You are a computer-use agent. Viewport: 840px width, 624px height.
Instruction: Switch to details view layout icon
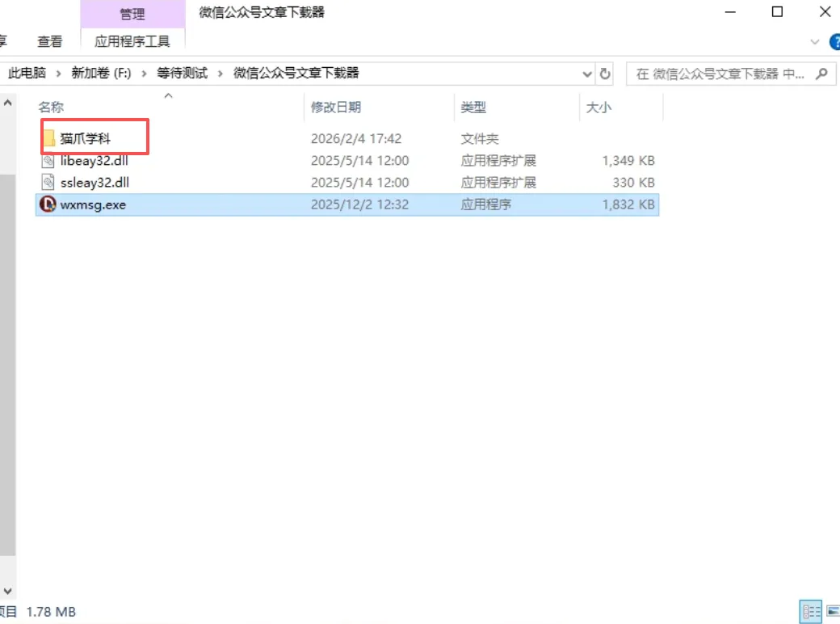(811, 612)
